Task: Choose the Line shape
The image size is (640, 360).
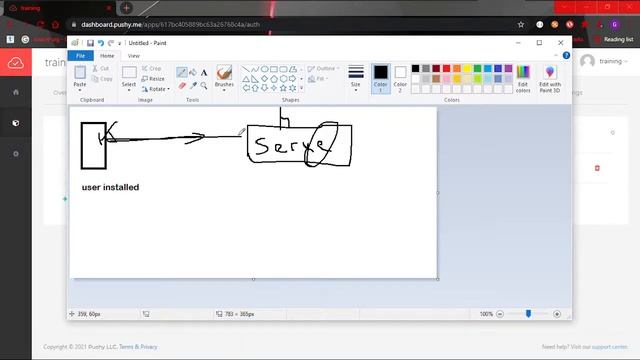Action: [x=246, y=69]
